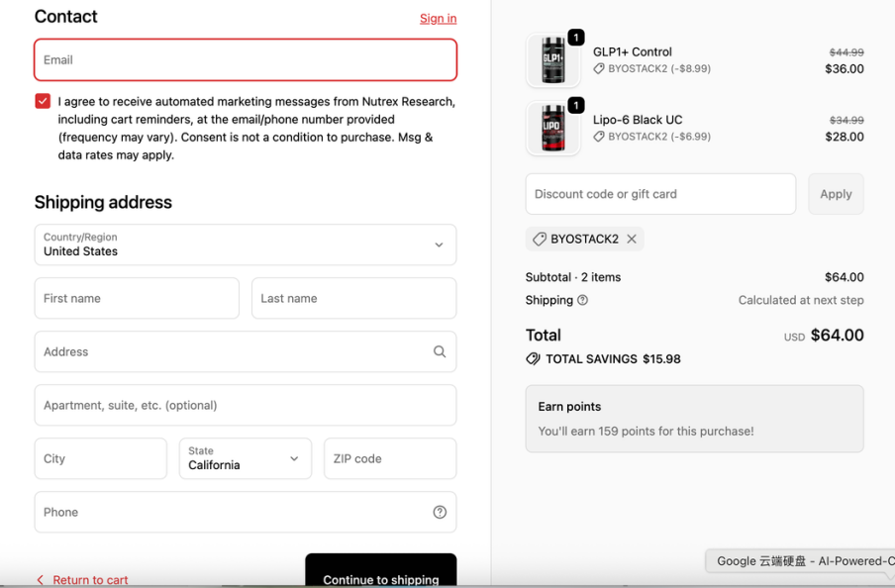This screenshot has height=588, width=895.
Task: Click the struck-through $34.99 price
Action: [x=846, y=121]
